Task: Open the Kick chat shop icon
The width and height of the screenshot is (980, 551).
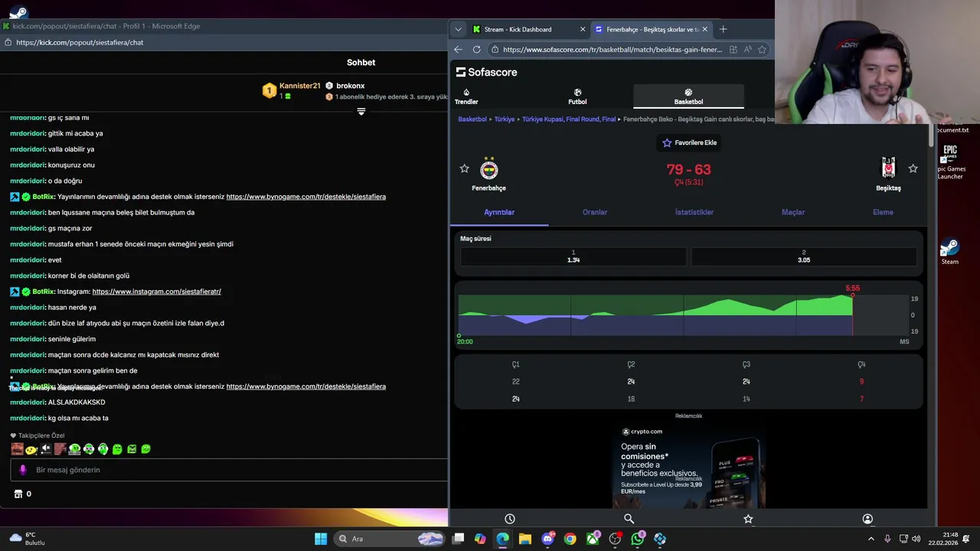Action: (x=18, y=494)
